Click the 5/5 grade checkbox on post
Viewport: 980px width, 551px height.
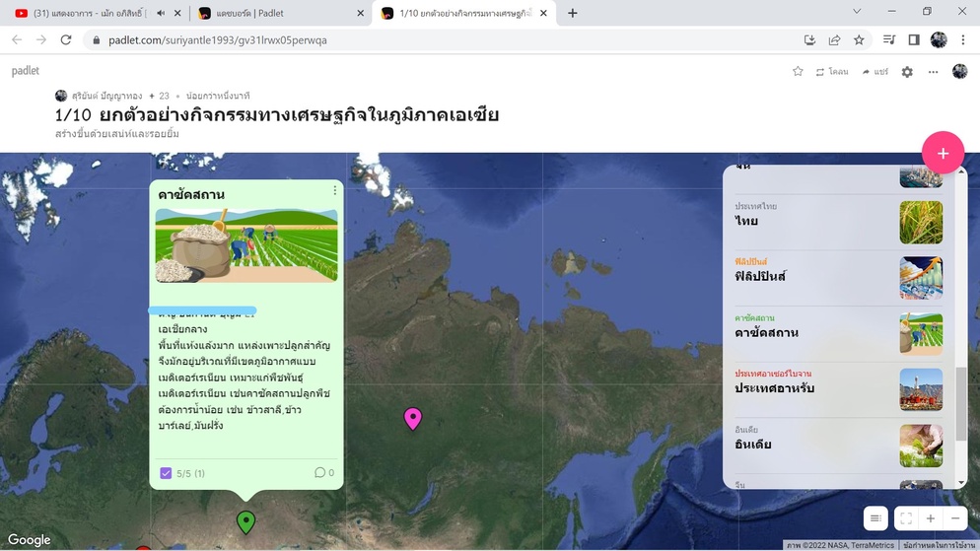166,473
